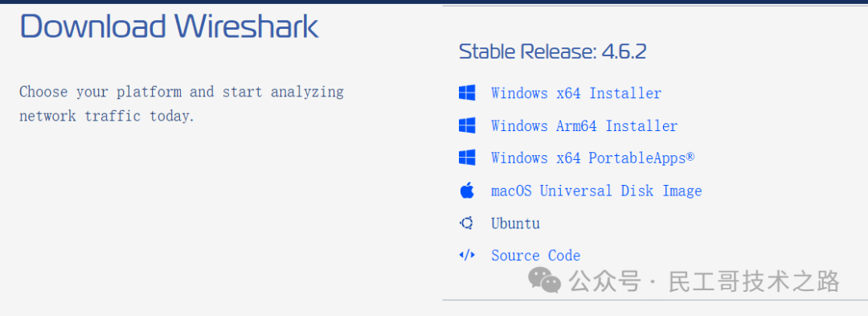Click the "Choose your platform" paragraph
Image resolution: width=868 pixels, height=316 pixels.
pos(182,104)
